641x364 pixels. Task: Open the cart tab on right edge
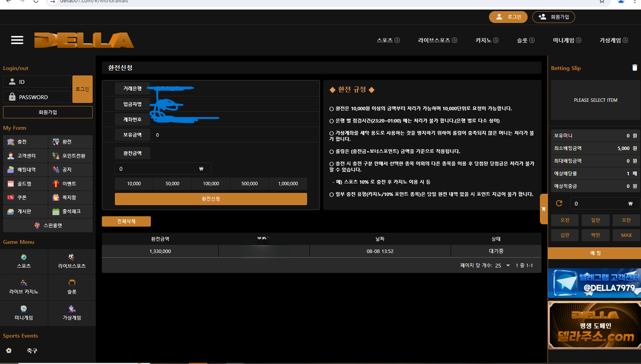pos(543,209)
